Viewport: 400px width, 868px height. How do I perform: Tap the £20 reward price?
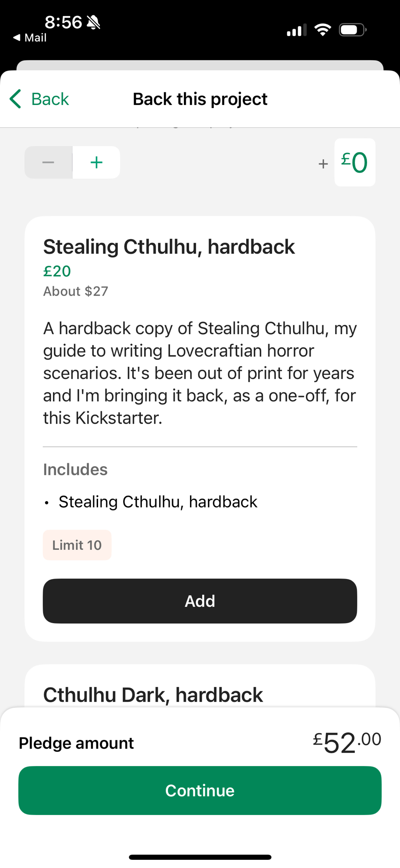[57, 271]
